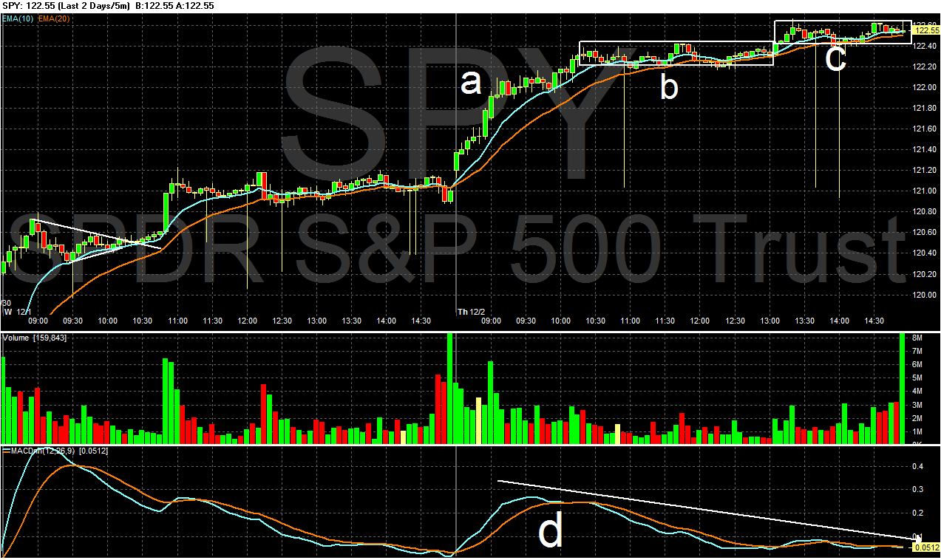This screenshot has height=560, width=941.
Task: Click the W 12/1 date label
Action: point(18,313)
